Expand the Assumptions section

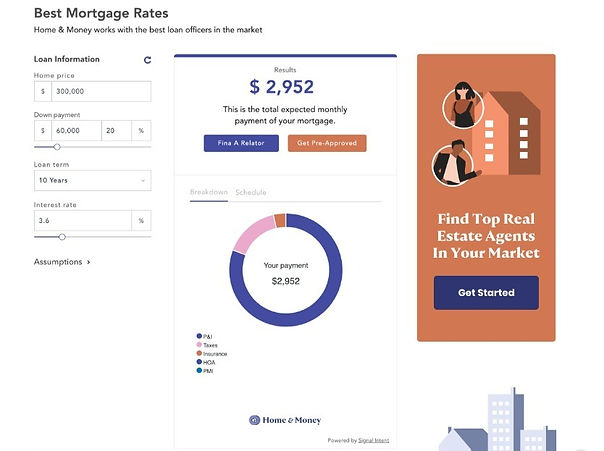coord(62,262)
